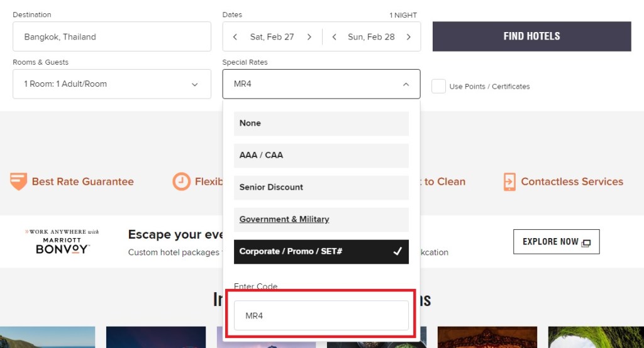Screen dimensions: 644x348
Task: Click the Explore Now button
Action: tap(556, 242)
